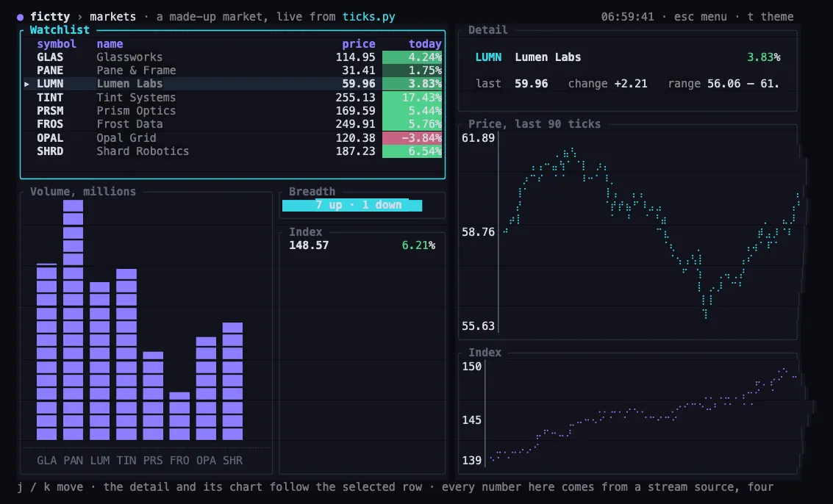Select the PANE Pane & Frame row
The height and width of the screenshot is (504, 833).
tap(232, 70)
